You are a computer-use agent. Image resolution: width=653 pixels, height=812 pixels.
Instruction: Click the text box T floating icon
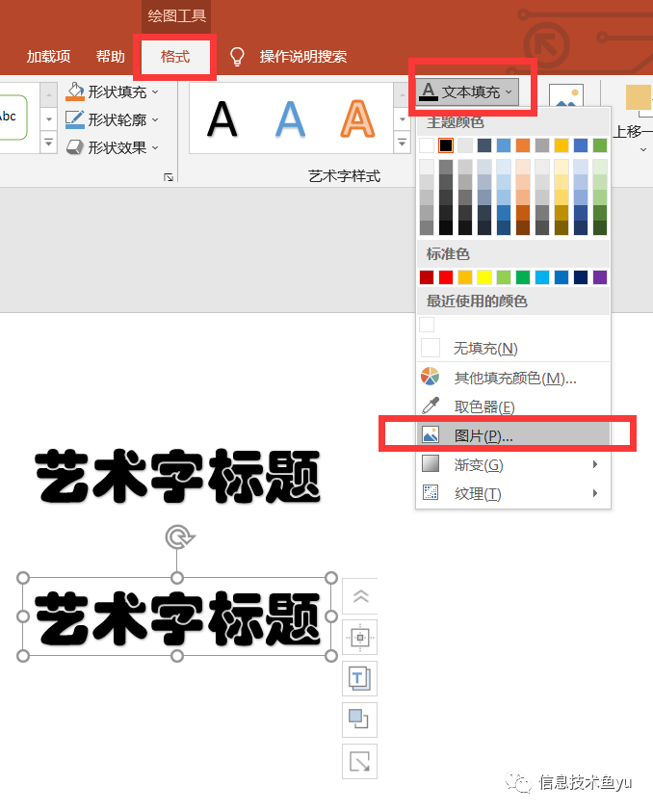360,679
